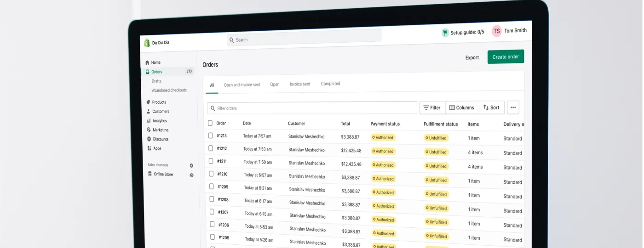
Task: Click the Authorized badge for order #1212
Action: click(382, 151)
